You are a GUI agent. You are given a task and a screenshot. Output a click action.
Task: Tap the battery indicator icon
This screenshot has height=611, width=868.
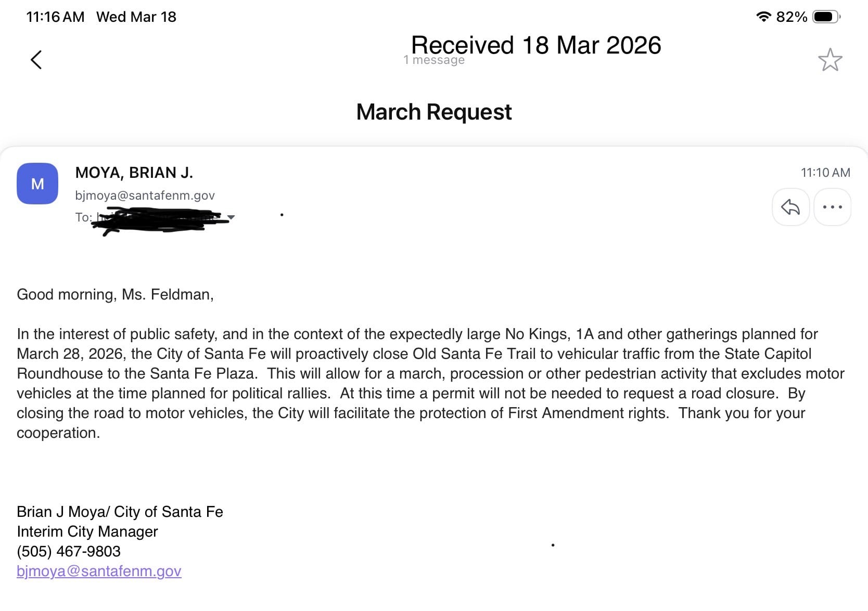(826, 17)
